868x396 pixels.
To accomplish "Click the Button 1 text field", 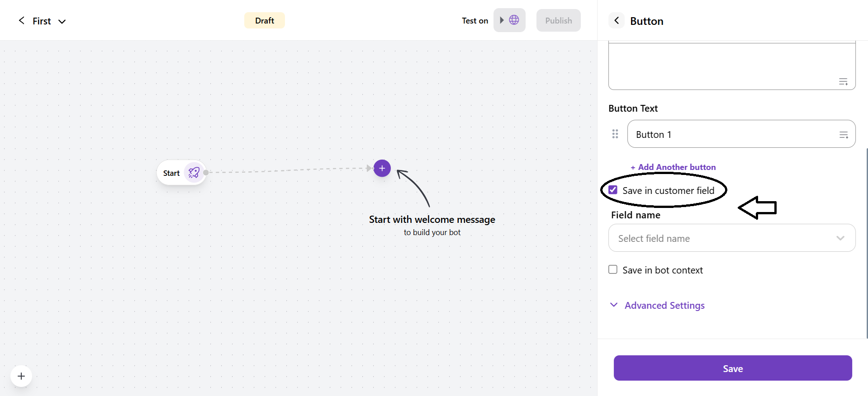I will pos(733,134).
